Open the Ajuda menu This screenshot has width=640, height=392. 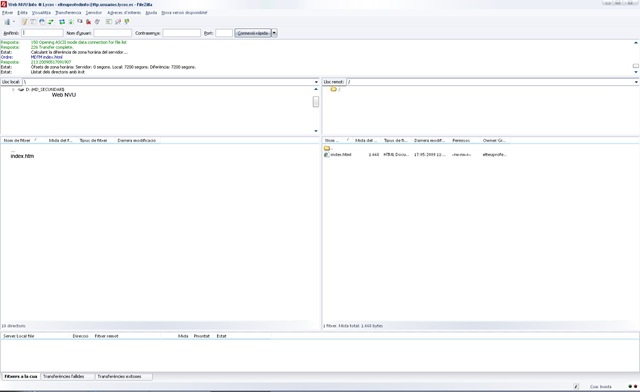tap(151, 13)
